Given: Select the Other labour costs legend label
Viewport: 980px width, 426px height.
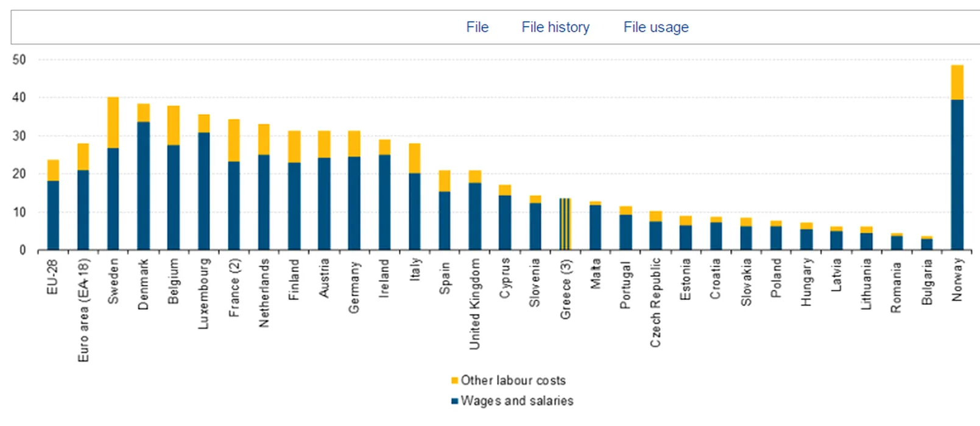Looking at the screenshot, I should click(513, 380).
